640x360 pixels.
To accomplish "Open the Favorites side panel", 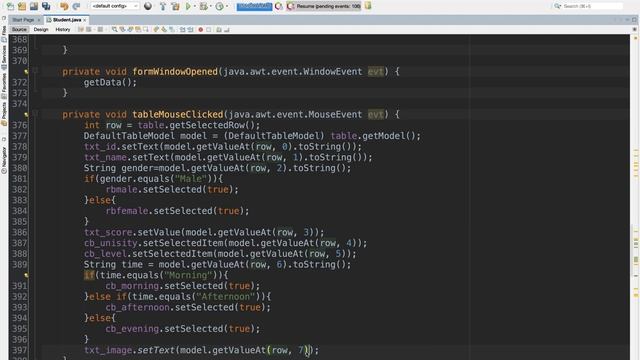I will pyautogui.click(x=4, y=85).
